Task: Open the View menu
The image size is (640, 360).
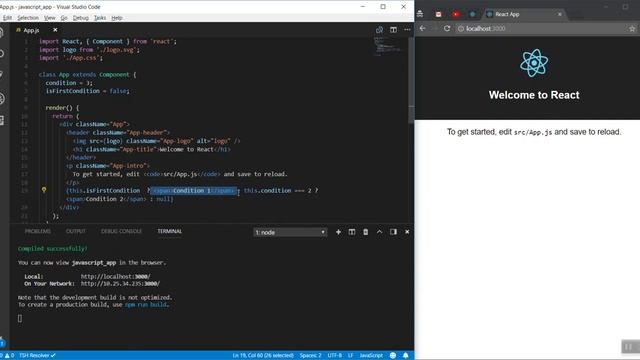Action: [49, 18]
